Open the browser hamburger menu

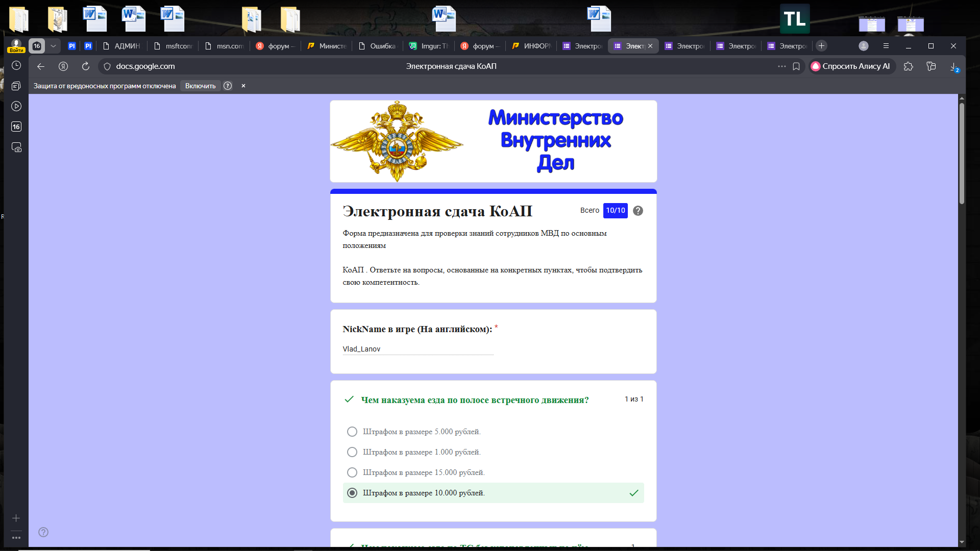[x=886, y=46]
